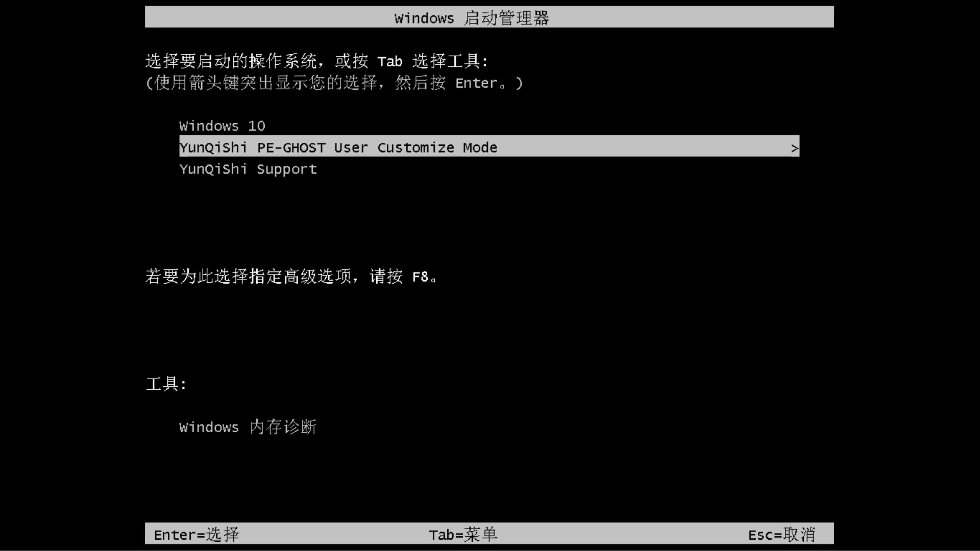Navigate to YunQiShi Support entry
980x551 pixels.
click(x=248, y=169)
